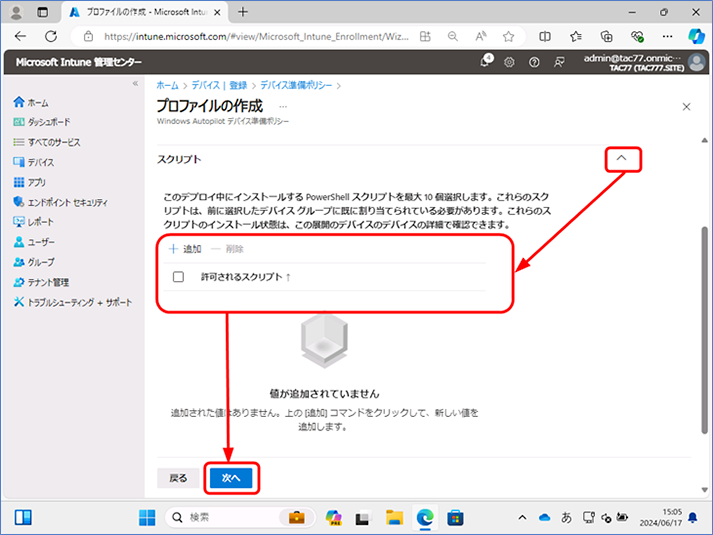Collapse the sidebar with double chevron

pyautogui.click(x=135, y=83)
